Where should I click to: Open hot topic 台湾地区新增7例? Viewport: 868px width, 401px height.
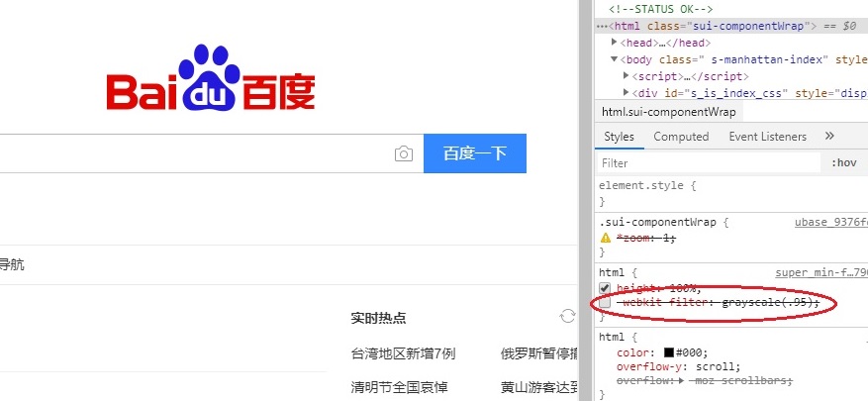point(403,353)
